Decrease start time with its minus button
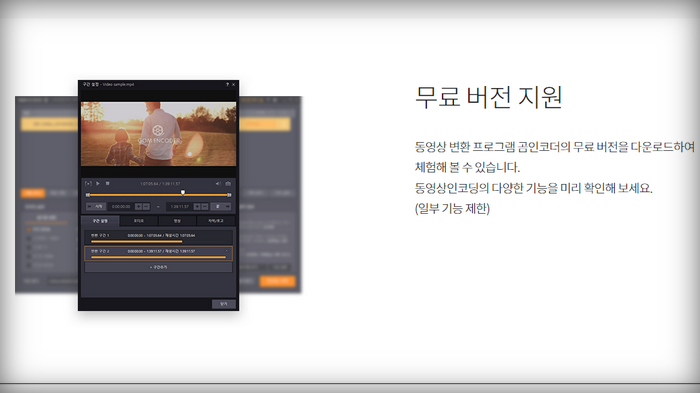Viewport: 700px width, 393px height. tap(146, 207)
